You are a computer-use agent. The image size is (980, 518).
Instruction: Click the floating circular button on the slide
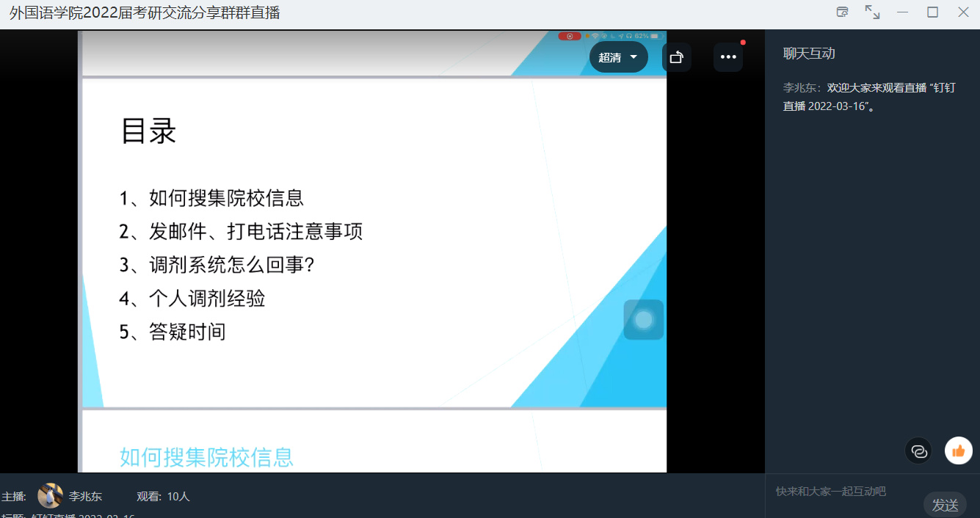pyautogui.click(x=643, y=320)
